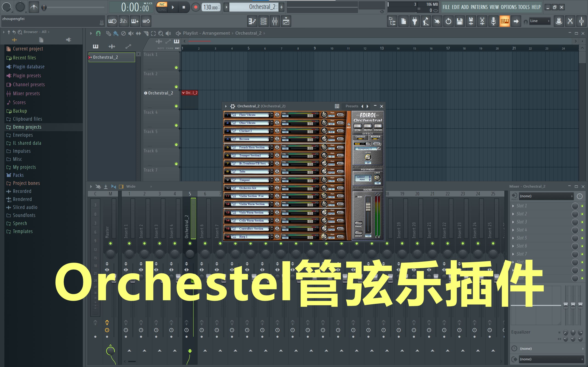Toggle snap magnet in playlist toolbar
Screen dimensions: 588x367
pos(98,33)
